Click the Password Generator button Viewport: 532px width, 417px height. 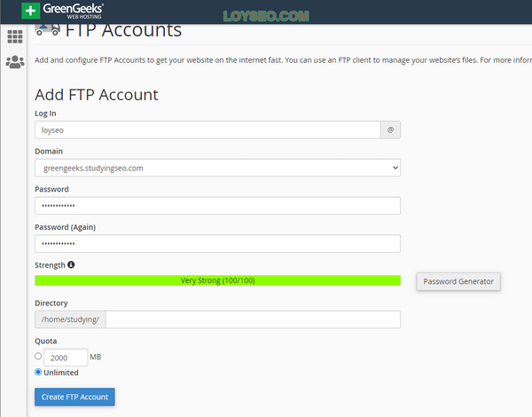click(x=458, y=281)
